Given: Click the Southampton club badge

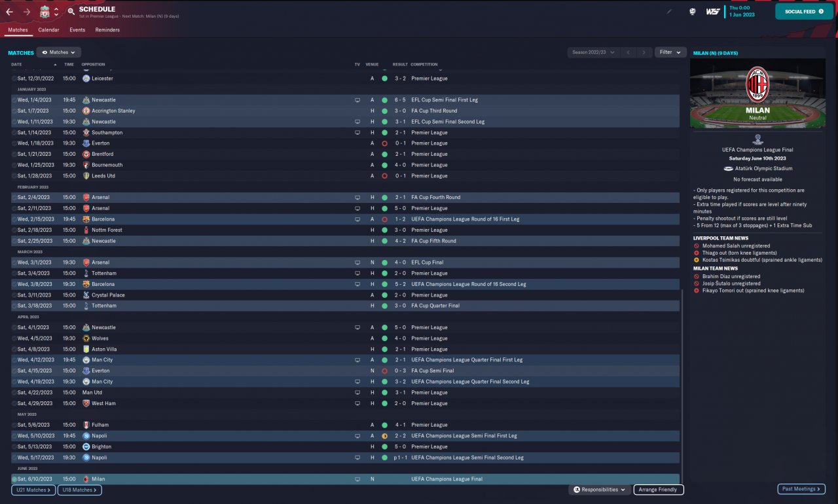Looking at the screenshot, I should pos(86,132).
